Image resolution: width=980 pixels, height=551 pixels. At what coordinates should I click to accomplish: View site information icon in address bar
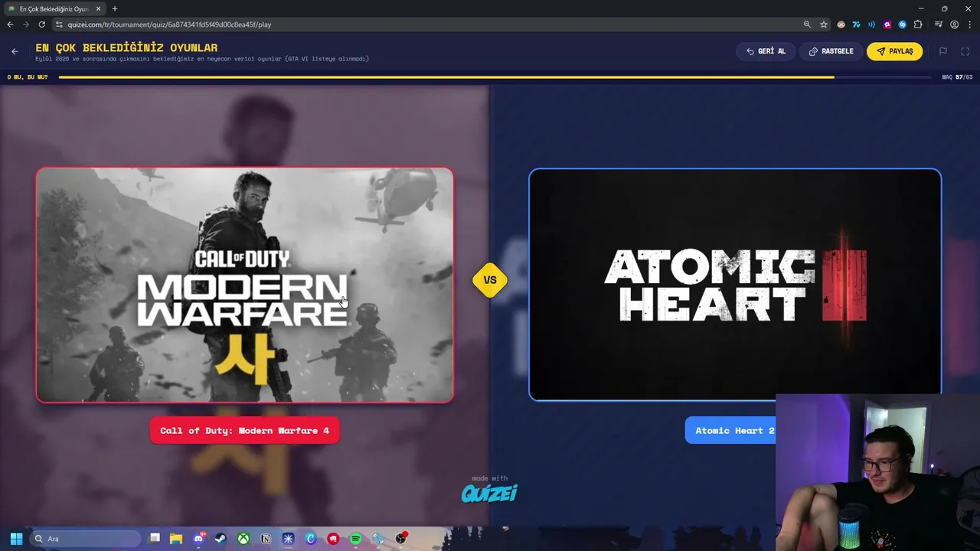[59, 24]
